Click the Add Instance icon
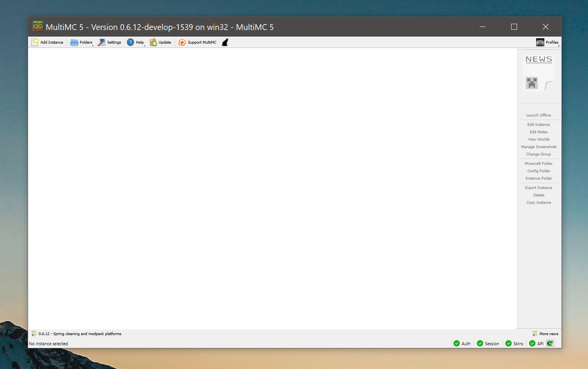This screenshot has width=588, height=369. (x=35, y=42)
